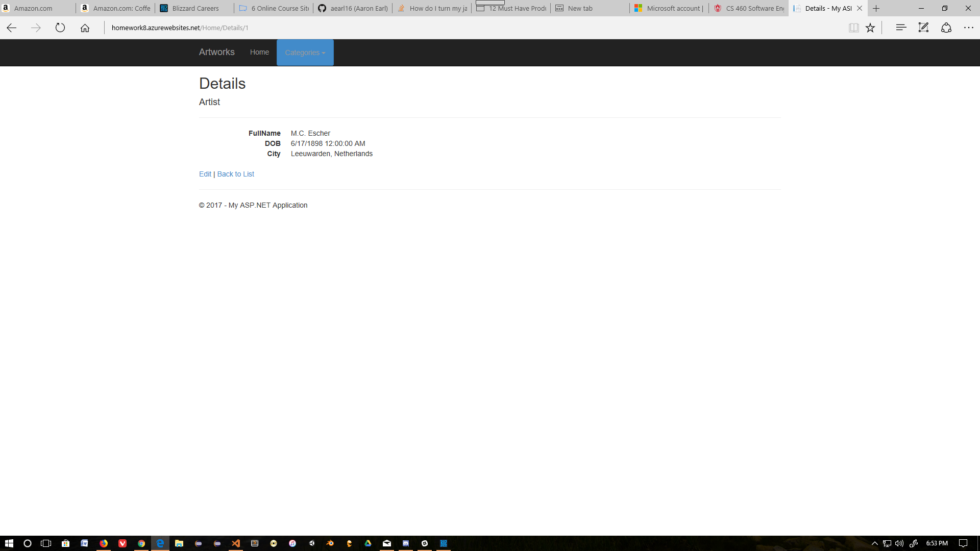Expand the Categories dropdown
Viewport: 980px width, 551px height.
tap(305, 53)
